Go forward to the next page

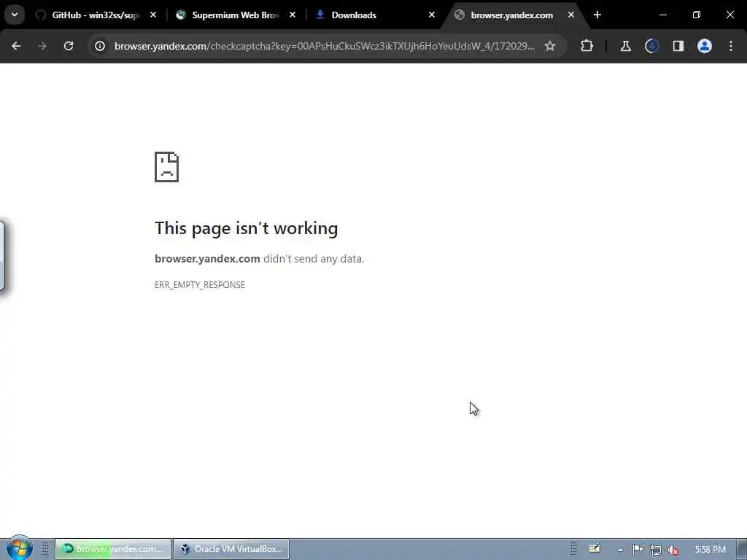tap(42, 46)
